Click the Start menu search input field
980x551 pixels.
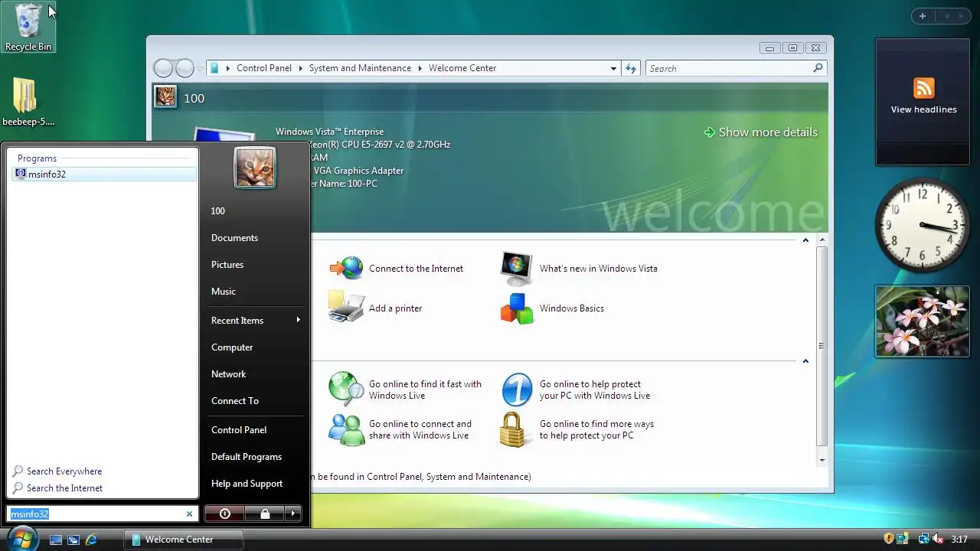click(96, 514)
